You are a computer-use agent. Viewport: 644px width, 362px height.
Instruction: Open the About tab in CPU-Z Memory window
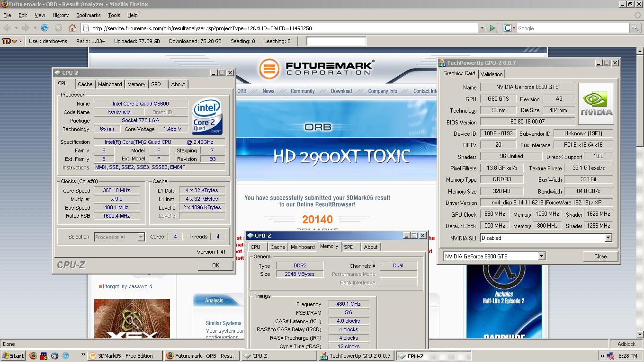pyautogui.click(x=371, y=247)
